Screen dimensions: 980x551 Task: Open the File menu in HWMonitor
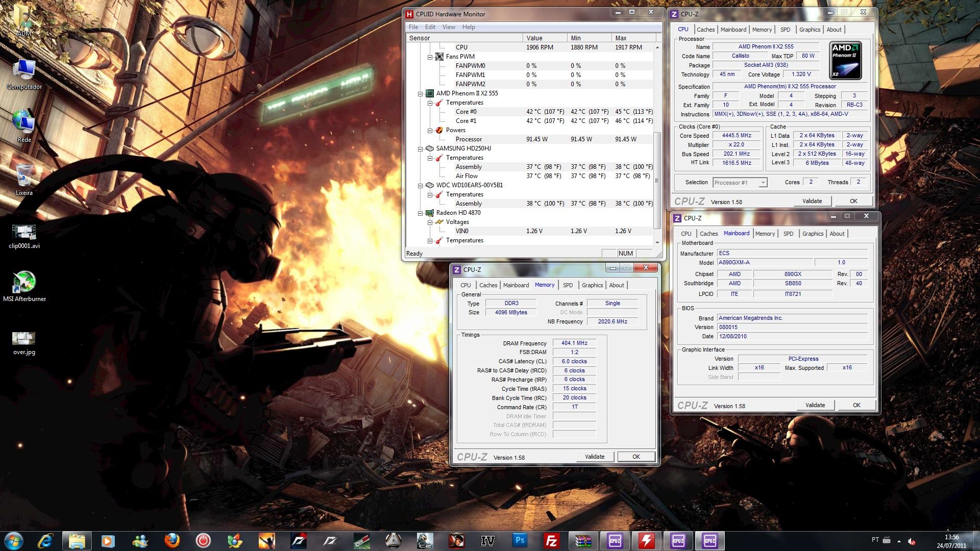pos(413,27)
